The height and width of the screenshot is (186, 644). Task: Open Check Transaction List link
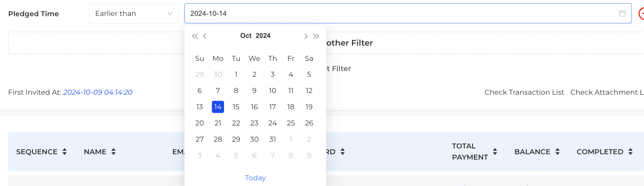(524, 92)
